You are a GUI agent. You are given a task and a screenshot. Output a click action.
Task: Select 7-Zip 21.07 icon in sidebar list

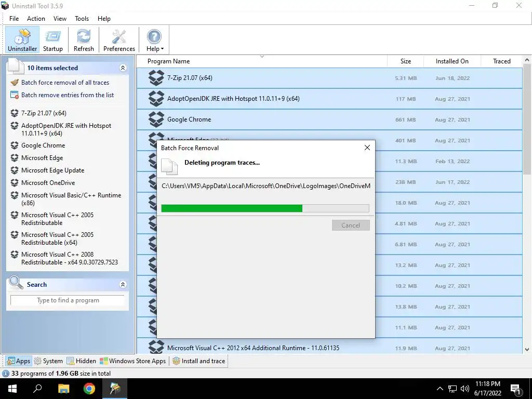pyautogui.click(x=14, y=113)
